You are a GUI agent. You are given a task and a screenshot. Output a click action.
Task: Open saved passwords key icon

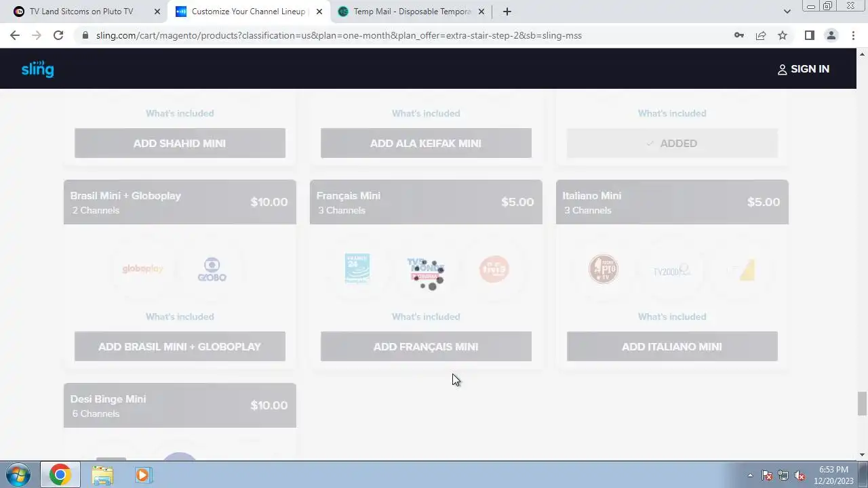[x=739, y=35]
